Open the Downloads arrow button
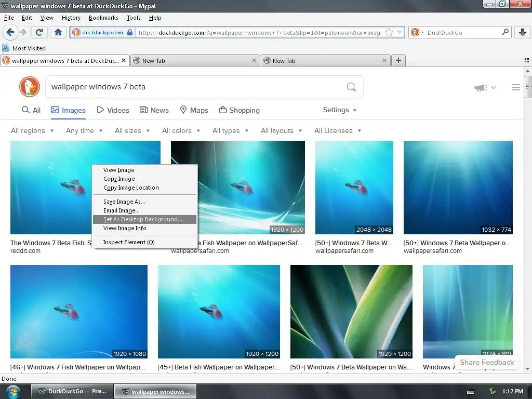 pyautogui.click(x=523, y=32)
